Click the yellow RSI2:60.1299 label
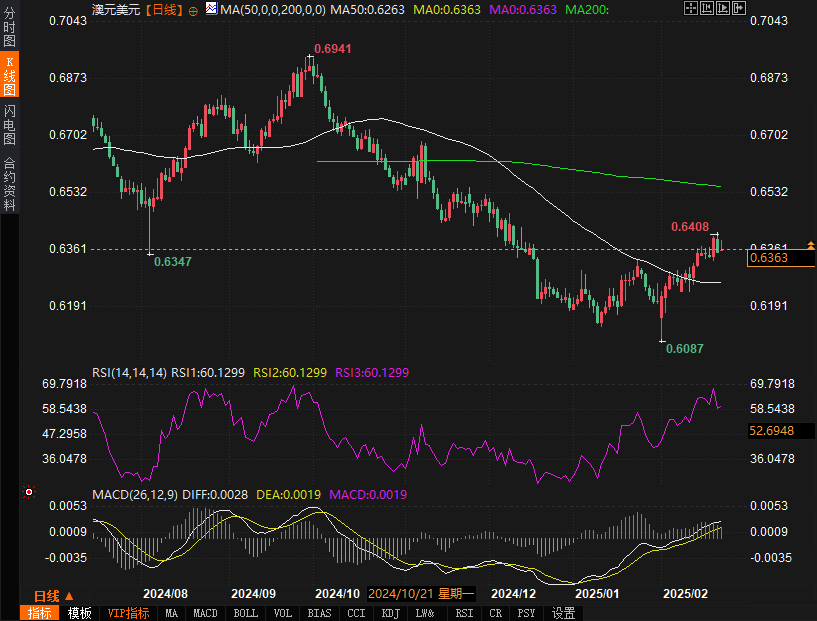Image resolution: width=817 pixels, height=621 pixels. point(290,372)
